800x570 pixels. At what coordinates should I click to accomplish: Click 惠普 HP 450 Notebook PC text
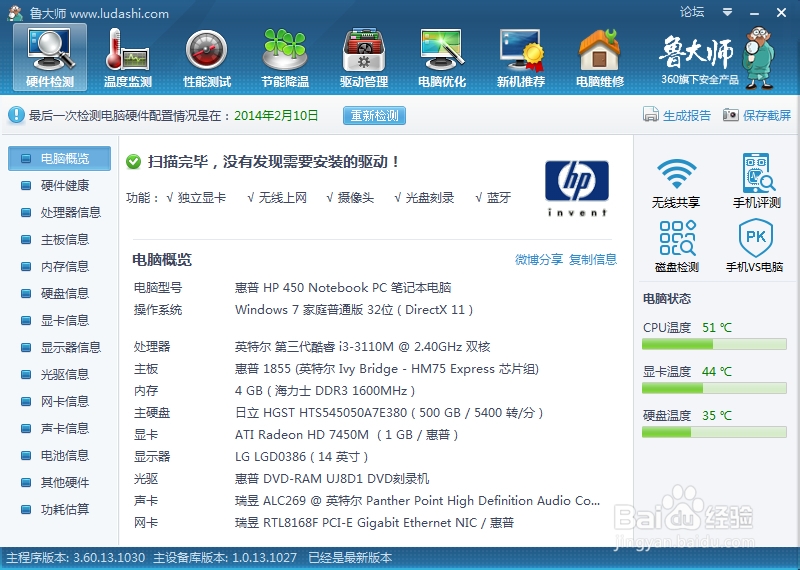(343, 288)
